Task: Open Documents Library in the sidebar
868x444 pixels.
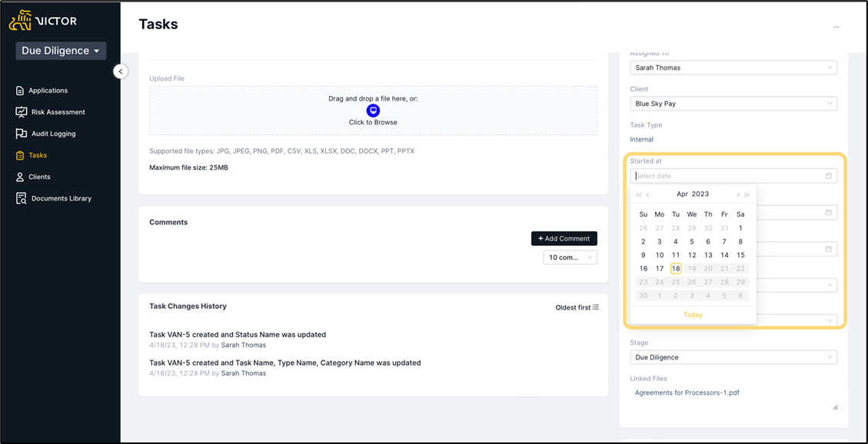Action: (x=62, y=198)
